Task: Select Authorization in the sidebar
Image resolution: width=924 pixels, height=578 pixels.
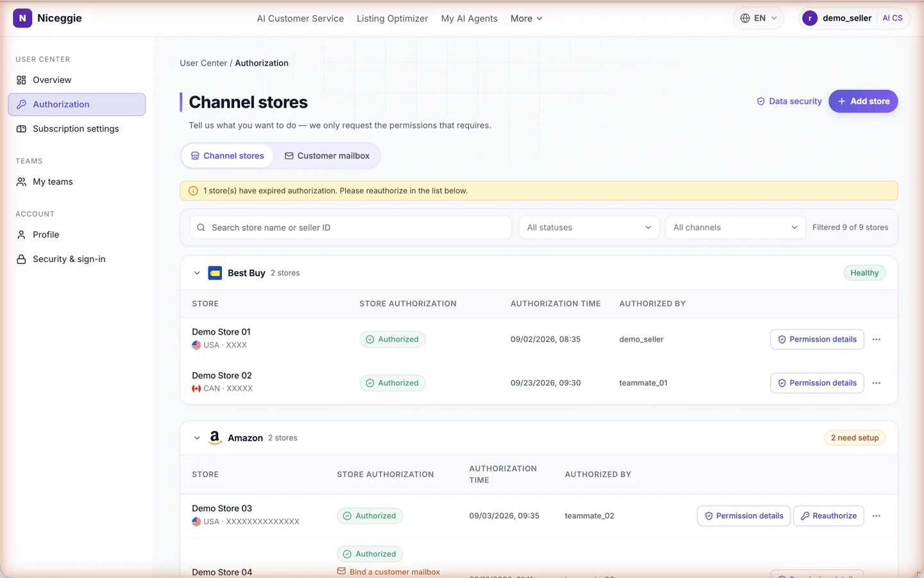Action: click(77, 104)
